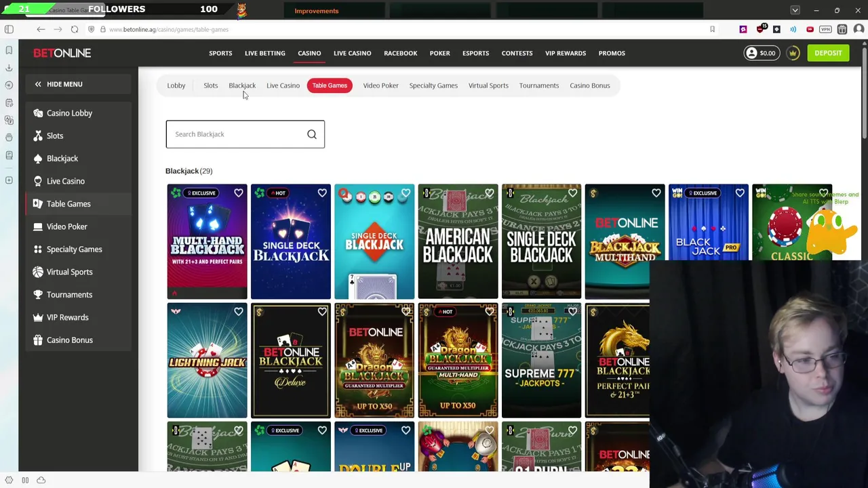
Task: Open the American Blackjack game thumbnail
Action: click(x=458, y=241)
